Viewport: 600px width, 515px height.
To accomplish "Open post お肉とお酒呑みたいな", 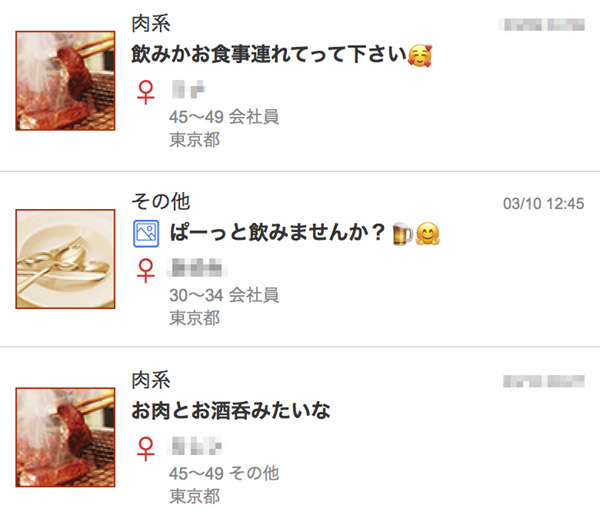I will click(231, 411).
